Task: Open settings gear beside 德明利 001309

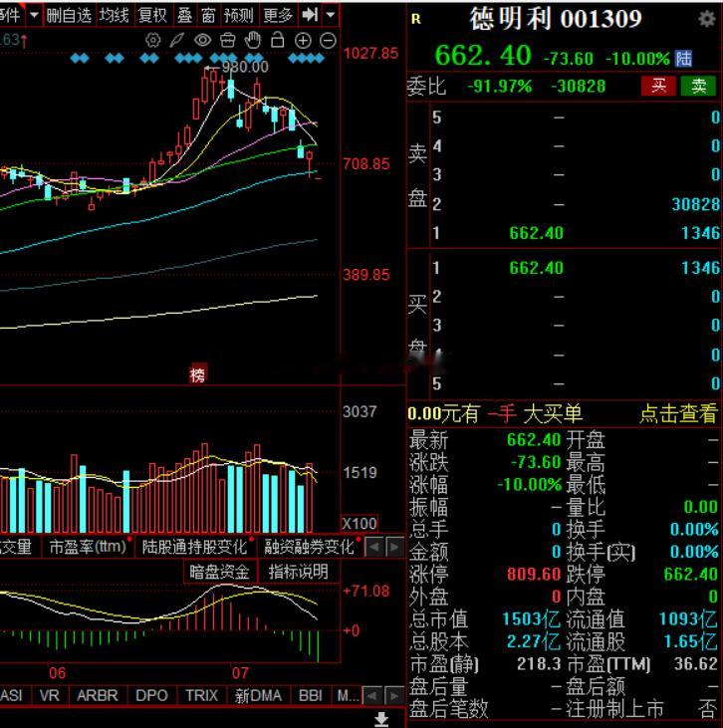Action: pos(706,19)
